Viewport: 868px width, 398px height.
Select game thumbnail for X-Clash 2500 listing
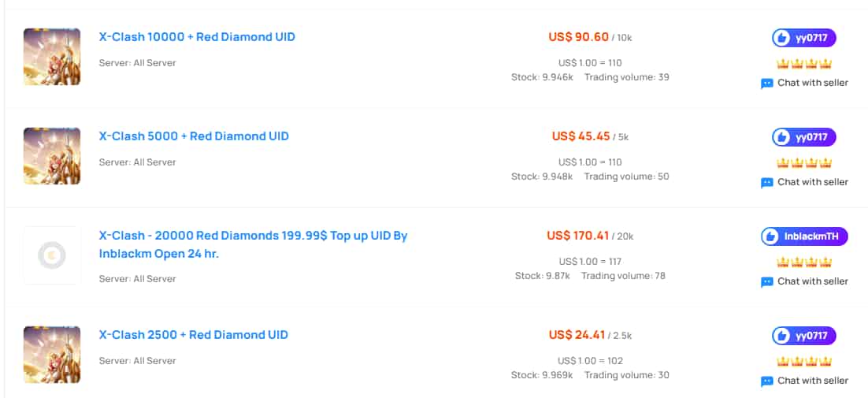point(52,355)
